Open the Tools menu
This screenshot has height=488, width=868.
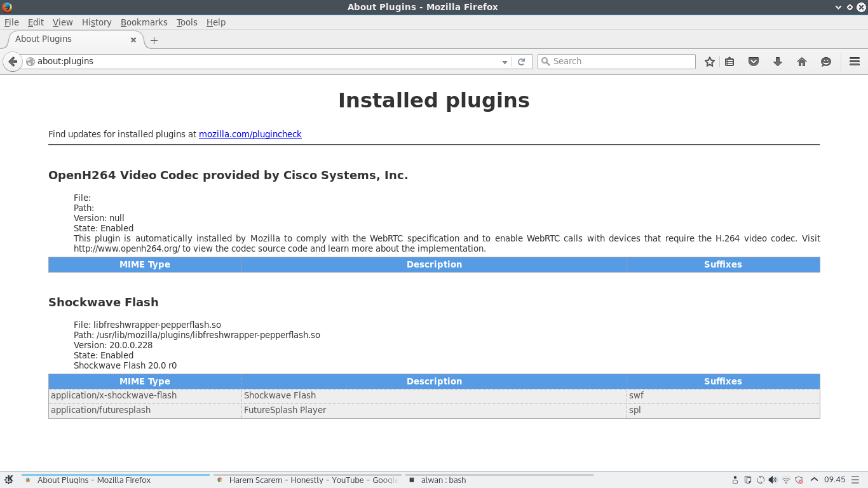tap(187, 22)
